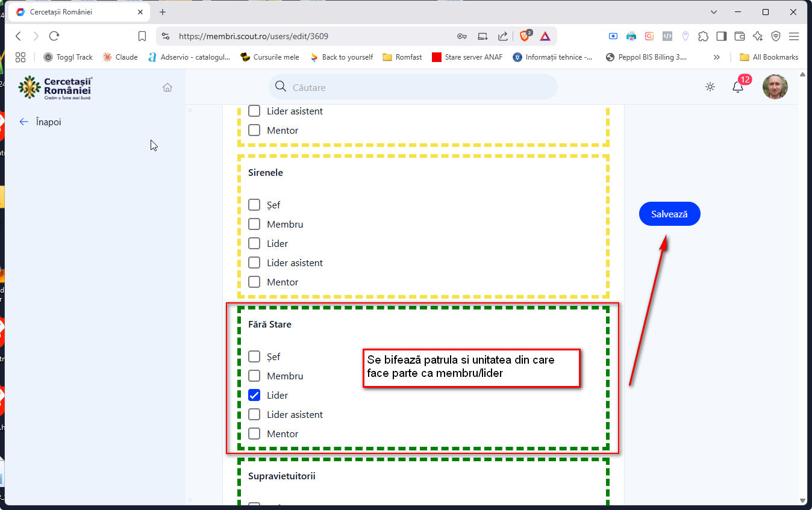This screenshot has height=510, width=812.
Task: Check Mentor under Fără Stare
Action: [x=254, y=434]
